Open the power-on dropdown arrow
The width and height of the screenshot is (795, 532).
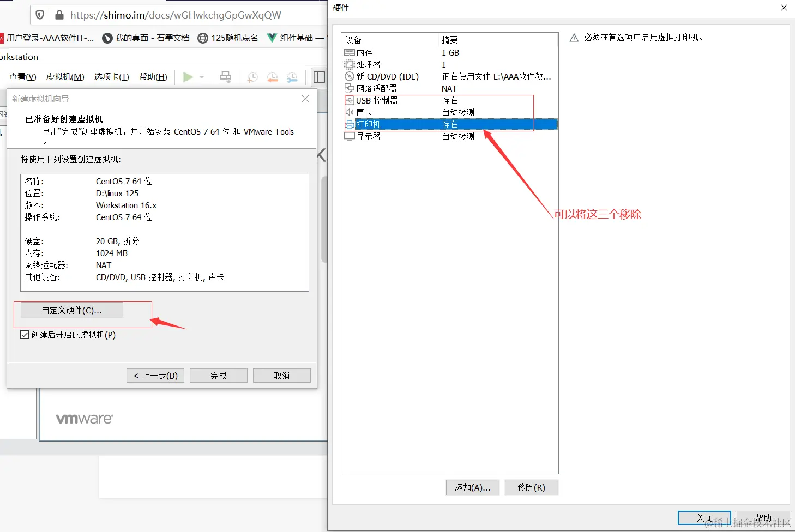tap(202, 77)
